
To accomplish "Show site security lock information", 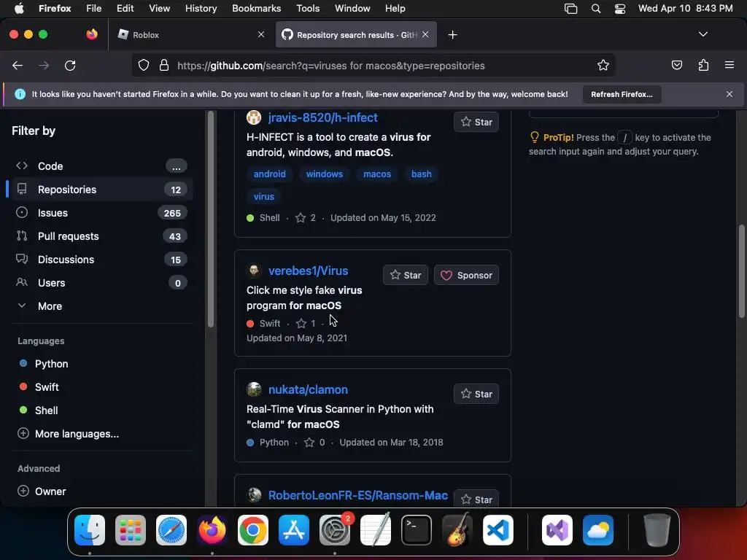I will [x=164, y=65].
